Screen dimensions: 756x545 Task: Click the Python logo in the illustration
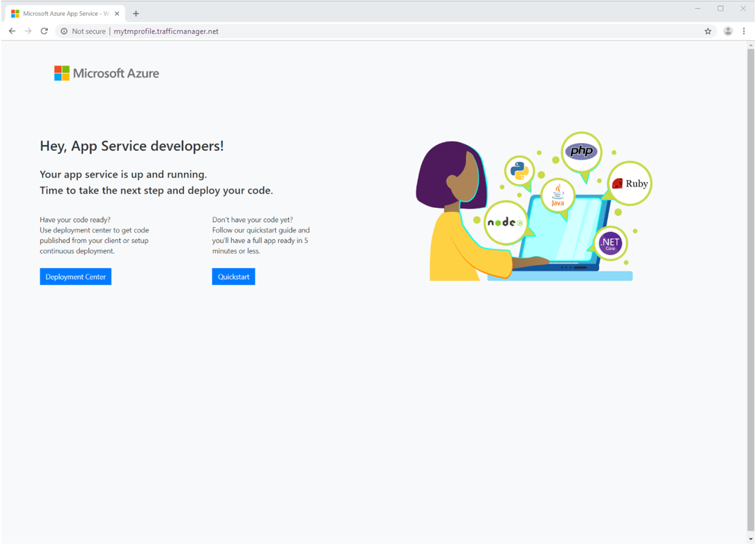[x=518, y=170]
